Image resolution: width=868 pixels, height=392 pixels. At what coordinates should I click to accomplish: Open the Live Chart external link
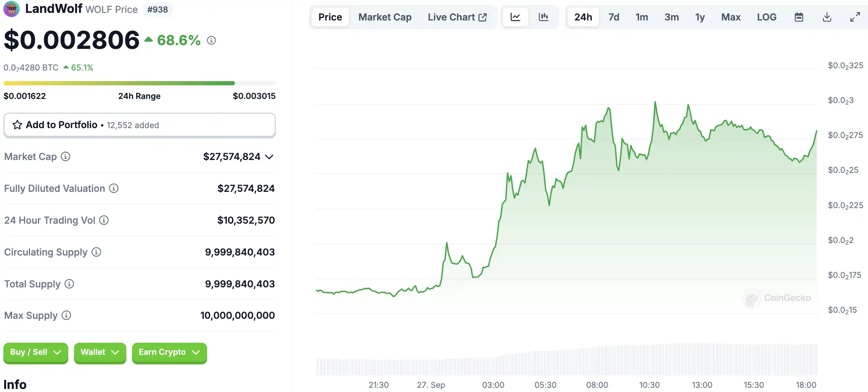tap(457, 17)
